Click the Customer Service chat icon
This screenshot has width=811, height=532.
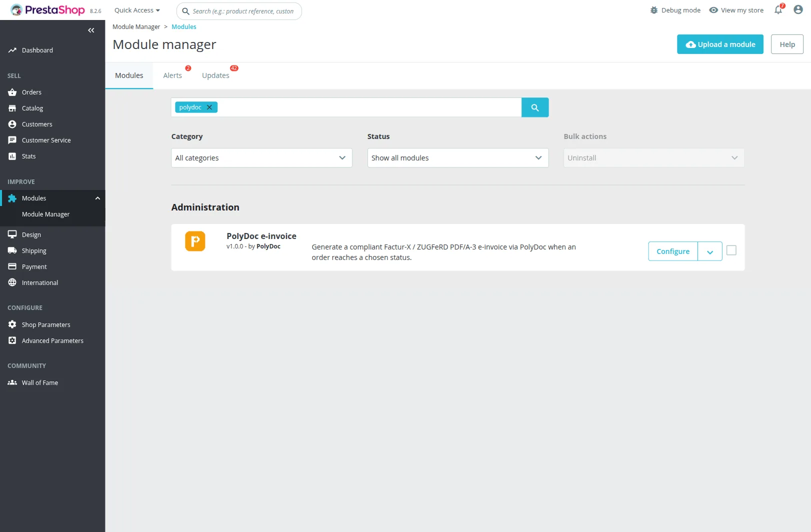coord(12,140)
